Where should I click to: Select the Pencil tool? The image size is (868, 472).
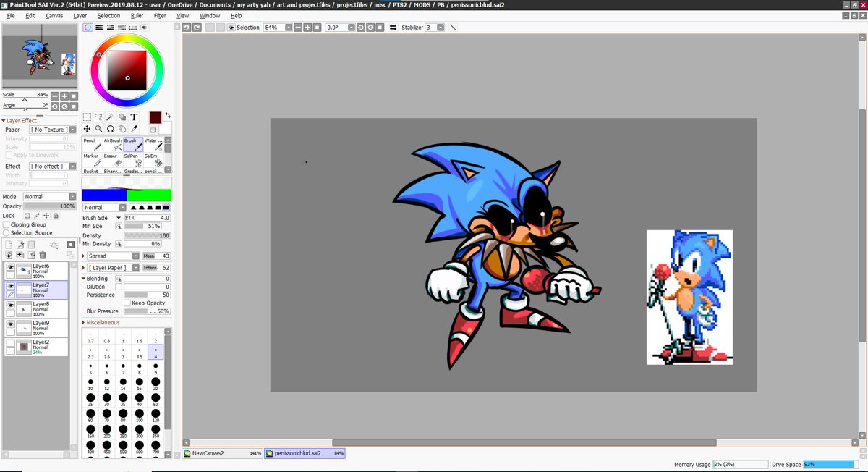click(x=92, y=144)
